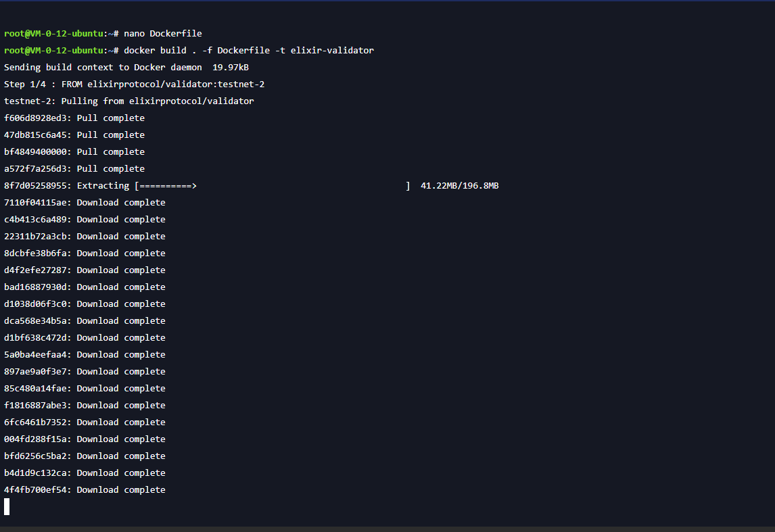Click layer d4f2efe27287 Download complete line
This screenshot has width=775, height=532.
coord(85,270)
